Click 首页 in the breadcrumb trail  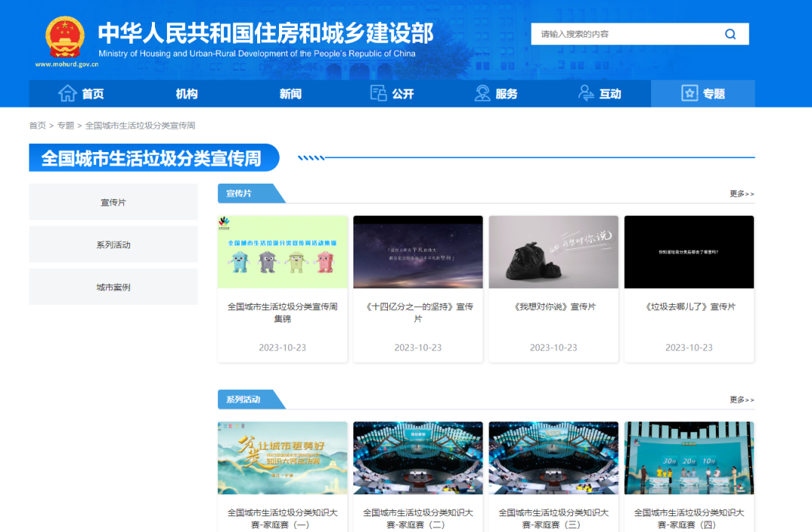point(37,125)
